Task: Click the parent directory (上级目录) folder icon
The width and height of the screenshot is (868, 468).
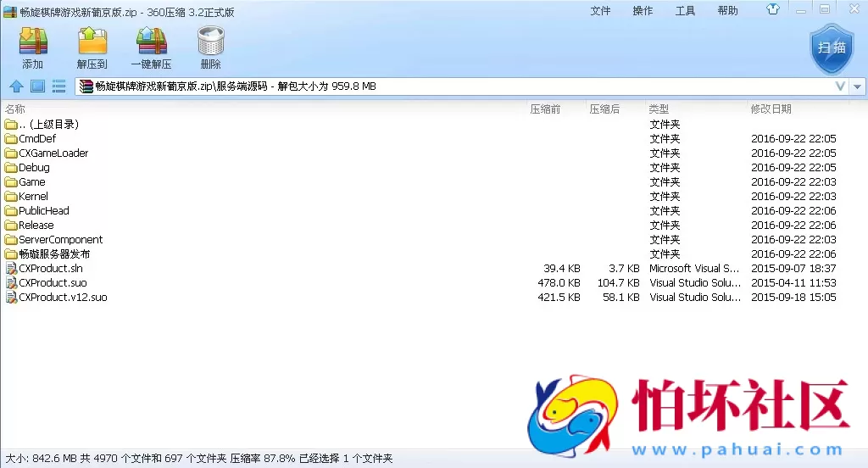Action: pos(11,124)
